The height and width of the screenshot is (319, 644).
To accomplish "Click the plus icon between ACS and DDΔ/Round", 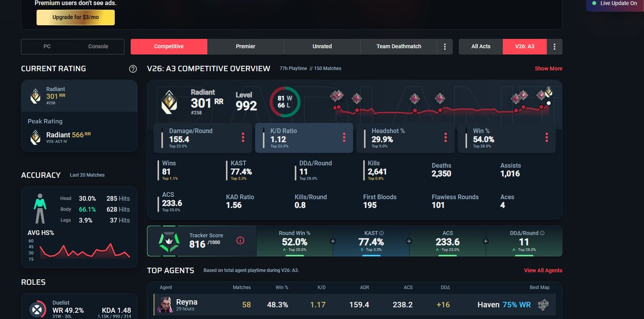I will 486,241.
